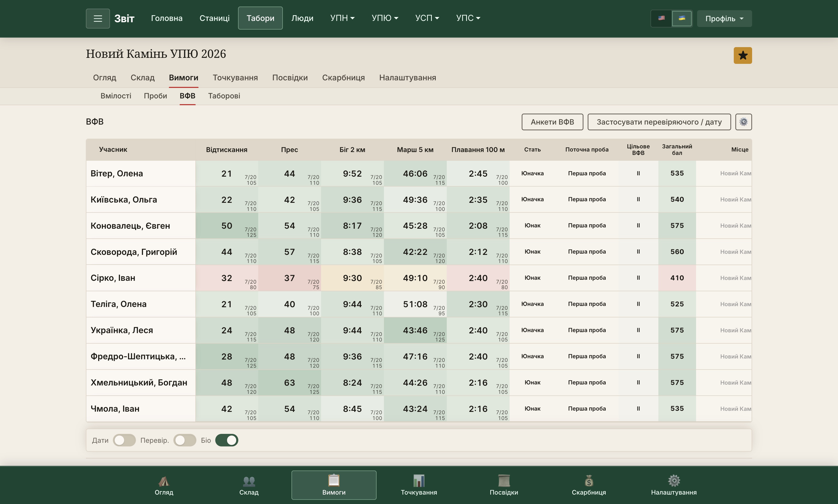The width and height of the screenshot is (838, 504).
Task: Click the favorite star button
Action: click(x=742, y=55)
